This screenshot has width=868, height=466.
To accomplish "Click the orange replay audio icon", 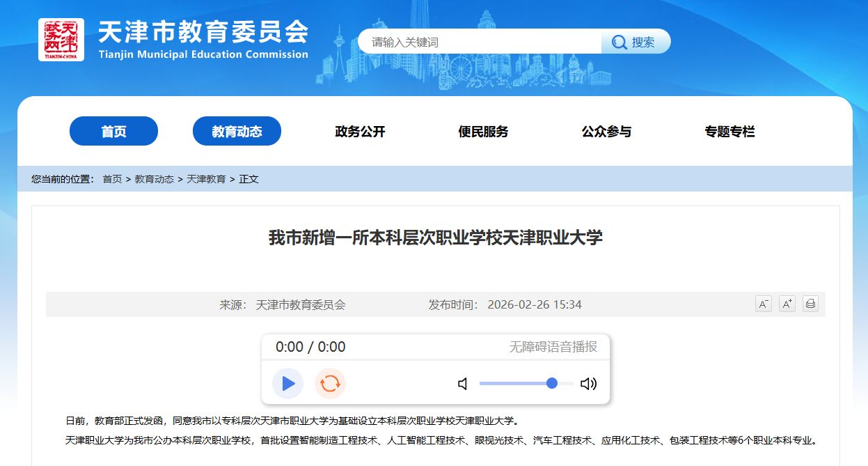I will pyautogui.click(x=330, y=383).
